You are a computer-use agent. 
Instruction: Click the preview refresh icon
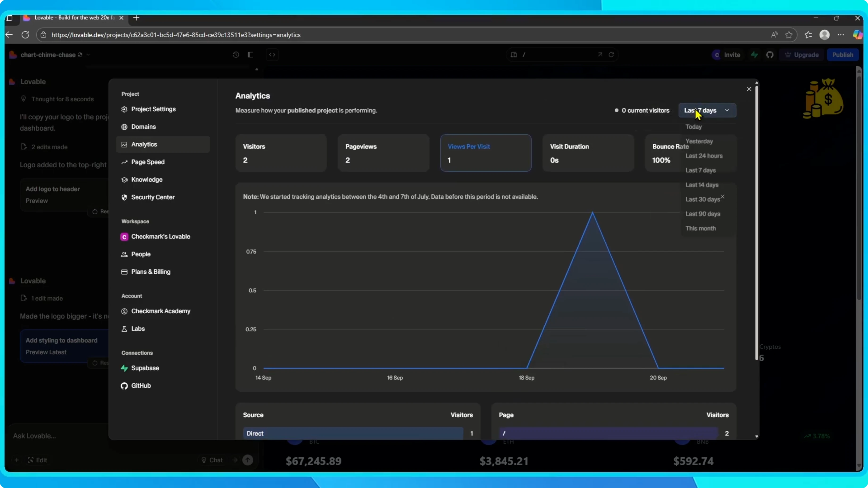click(611, 54)
